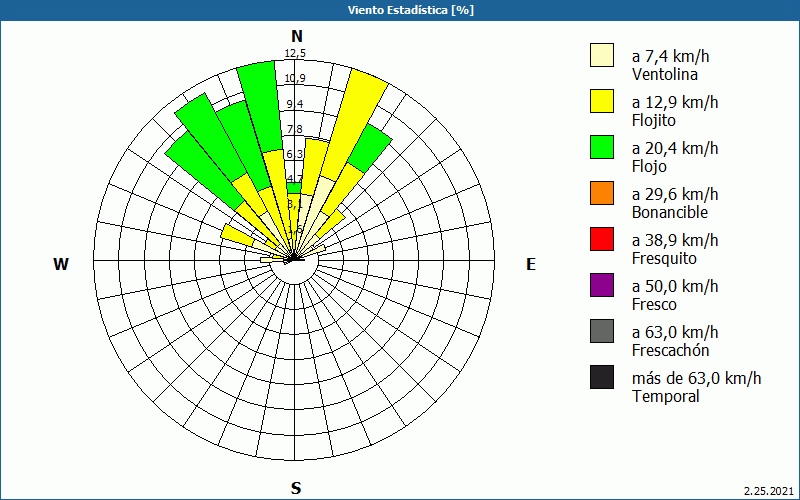Click the Frescachón legend label
This screenshot has height=500, width=800.
pyautogui.click(x=670, y=350)
